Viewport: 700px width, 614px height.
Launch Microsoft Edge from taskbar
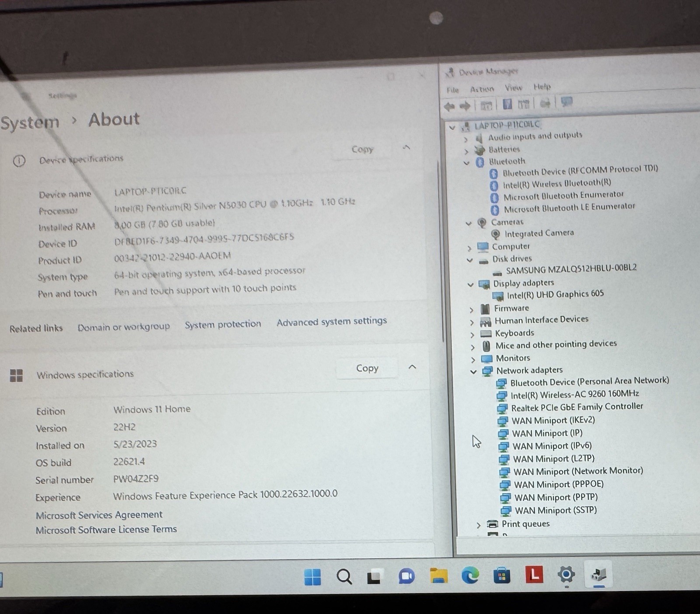470,576
